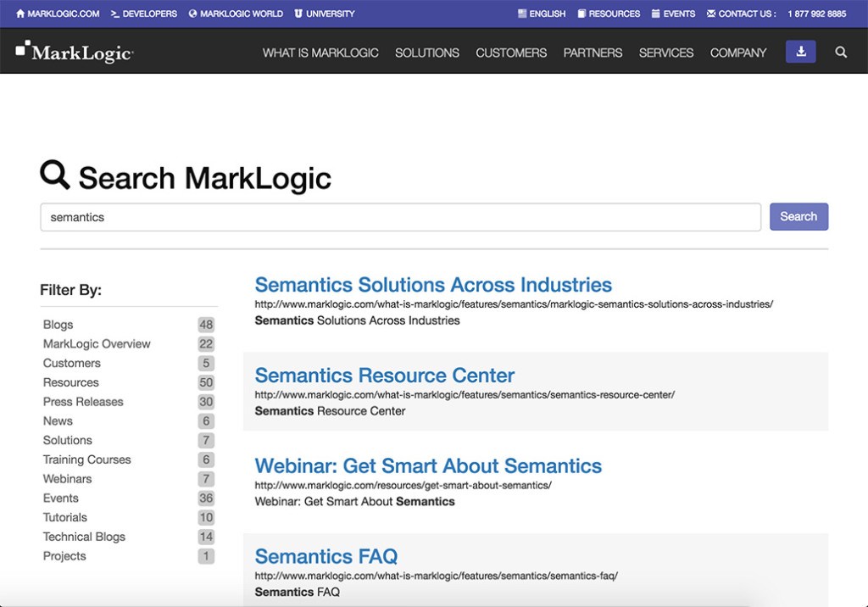
Task: Open RESOURCES in top bar
Action: pyautogui.click(x=609, y=14)
